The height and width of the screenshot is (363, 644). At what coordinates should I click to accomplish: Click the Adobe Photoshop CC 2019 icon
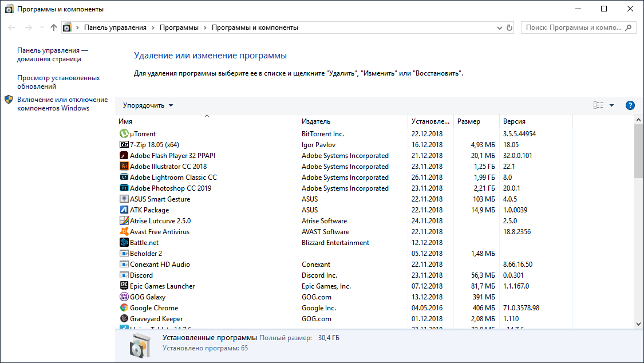click(124, 188)
